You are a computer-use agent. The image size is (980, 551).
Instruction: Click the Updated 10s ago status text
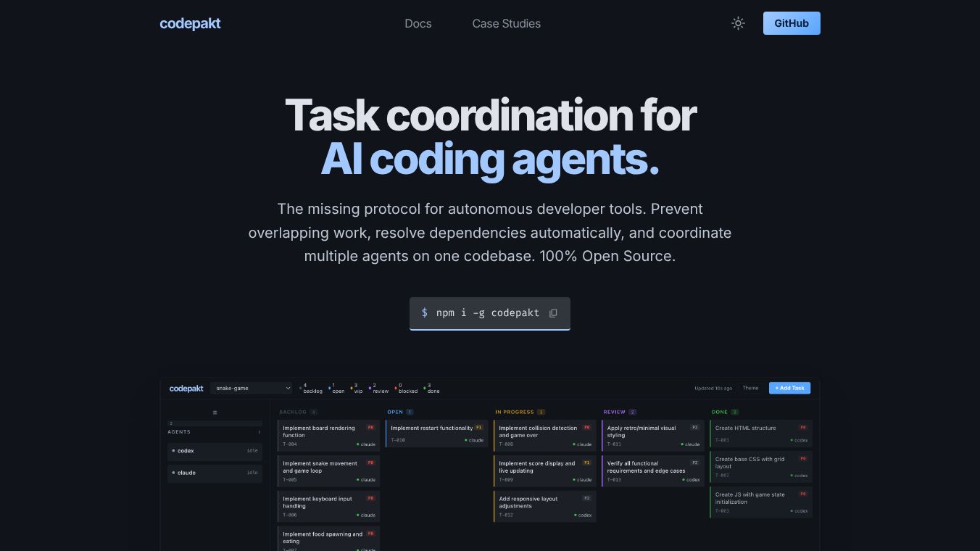(713, 388)
